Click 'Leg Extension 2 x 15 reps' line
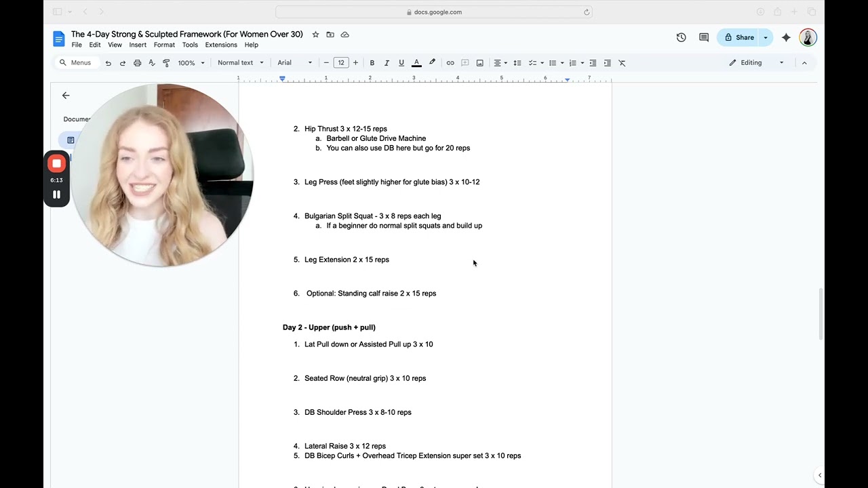 (347, 260)
